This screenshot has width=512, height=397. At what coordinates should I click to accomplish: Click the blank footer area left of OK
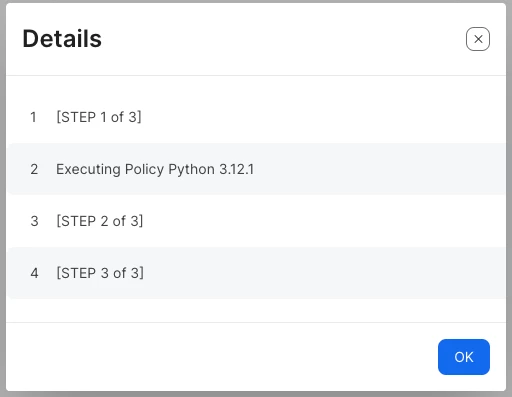pos(222,357)
